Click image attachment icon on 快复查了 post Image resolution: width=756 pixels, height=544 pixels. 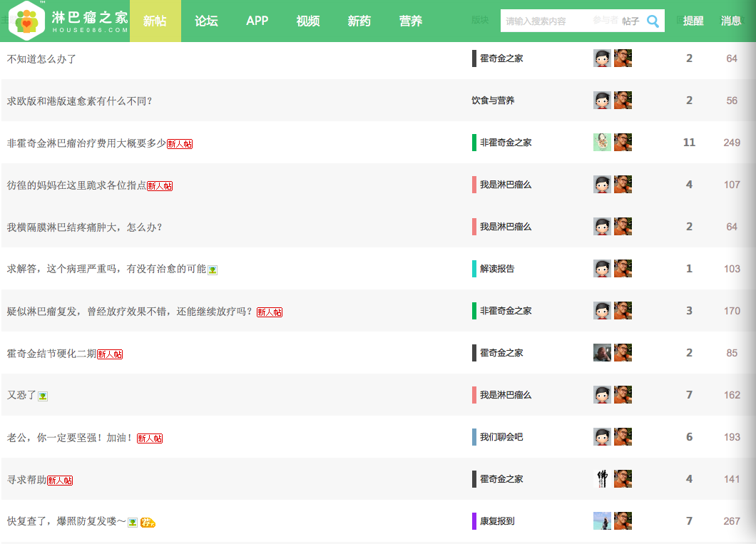[x=133, y=523]
